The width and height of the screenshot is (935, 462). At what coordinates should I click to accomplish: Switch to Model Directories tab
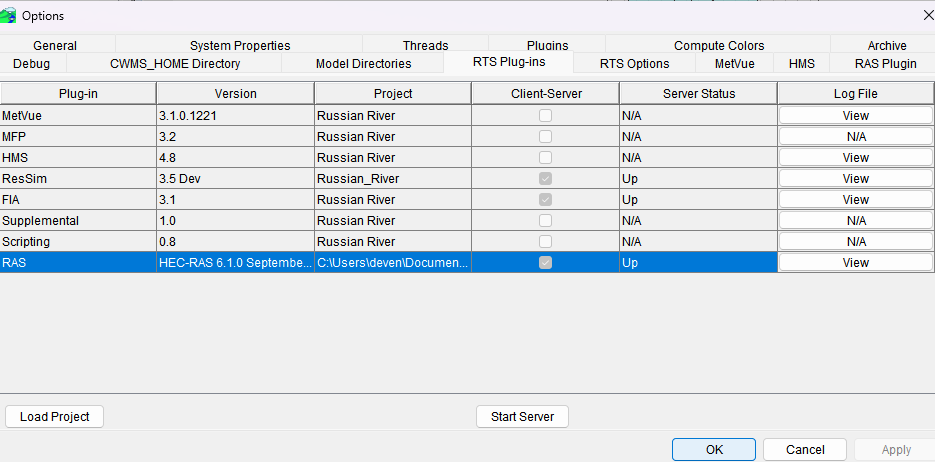coord(363,63)
